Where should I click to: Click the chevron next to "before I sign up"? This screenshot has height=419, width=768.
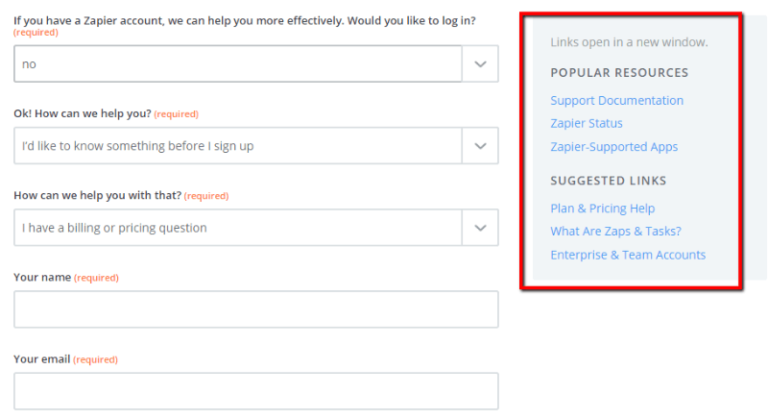pyautogui.click(x=480, y=146)
